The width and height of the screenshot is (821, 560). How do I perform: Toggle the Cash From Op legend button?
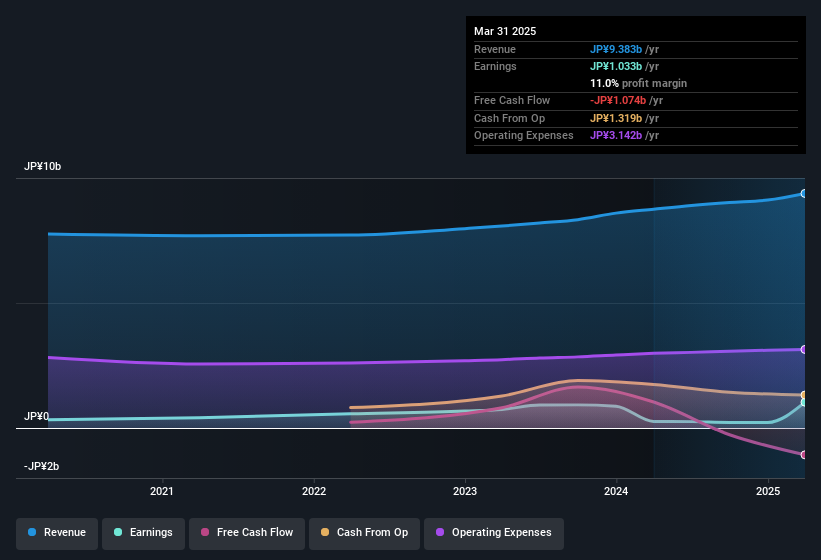364,533
